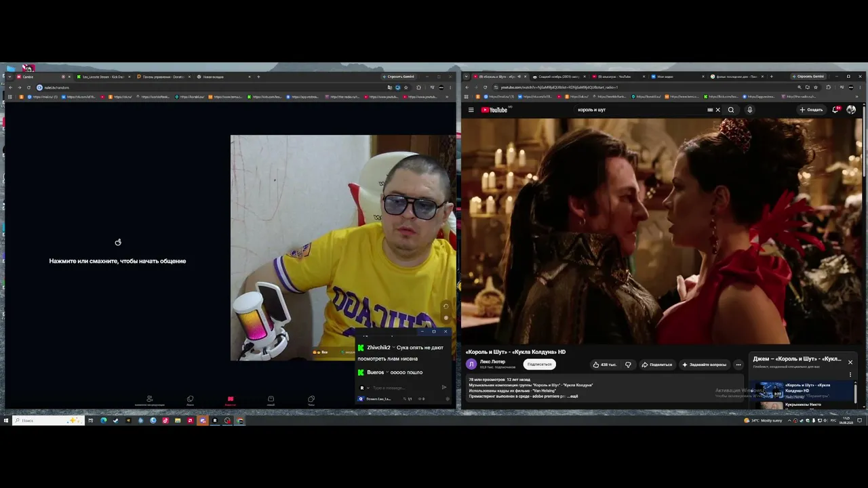The image size is (868, 488).
Task: Click the «Создать» button on YouTube
Action: click(811, 110)
